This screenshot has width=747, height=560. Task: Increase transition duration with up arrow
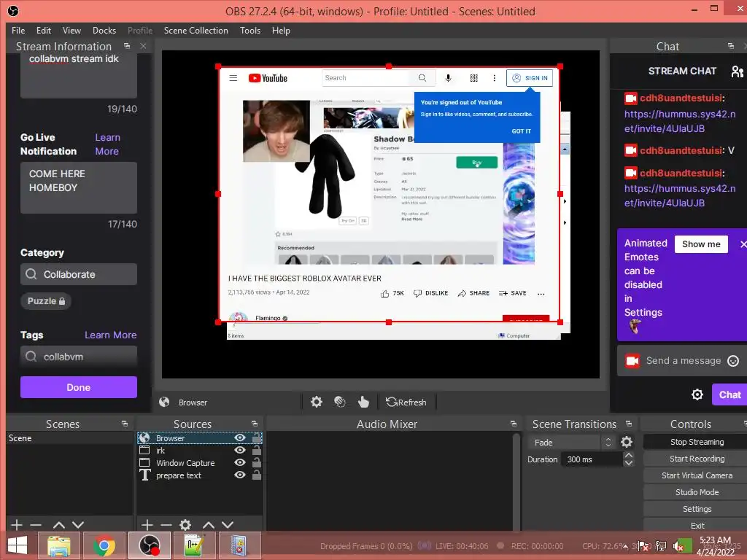[x=629, y=455]
